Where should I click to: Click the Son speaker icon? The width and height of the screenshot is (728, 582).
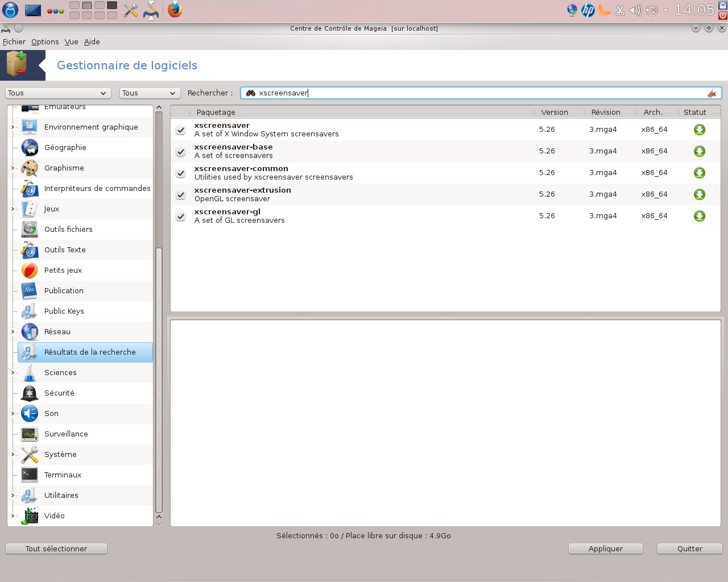(x=30, y=414)
